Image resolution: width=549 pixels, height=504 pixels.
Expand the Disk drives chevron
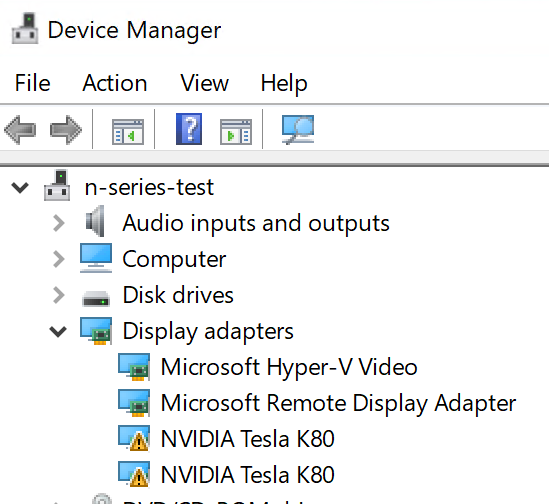click(58, 295)
